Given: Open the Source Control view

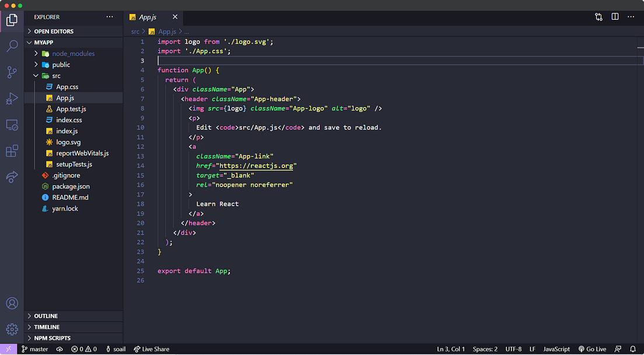Looking at the screenshot, I should click(12, 71).
